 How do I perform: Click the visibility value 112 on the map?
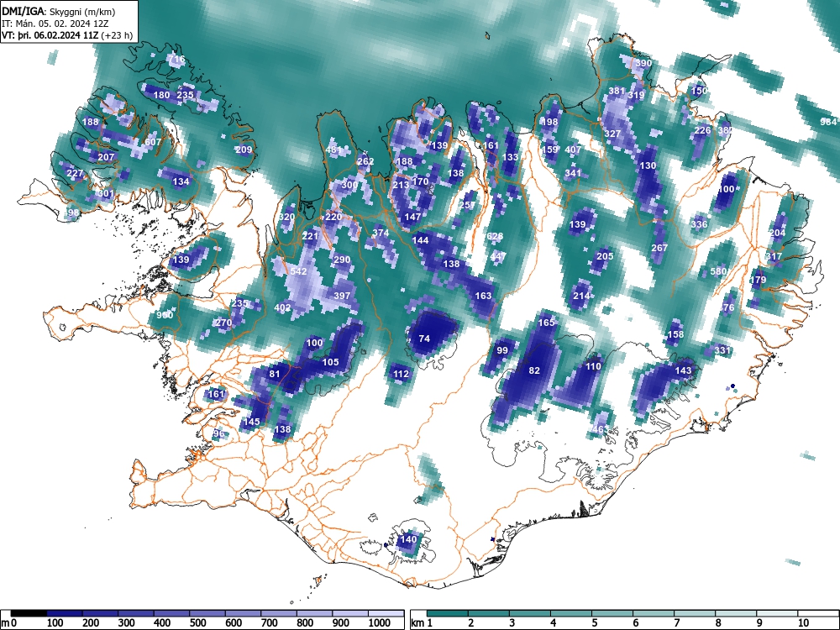[401, 374]
